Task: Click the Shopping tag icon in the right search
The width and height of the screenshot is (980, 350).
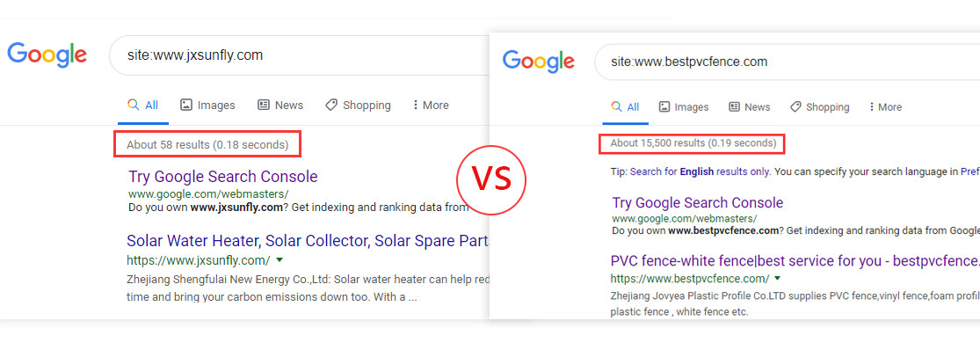Action: pos(795,107)
